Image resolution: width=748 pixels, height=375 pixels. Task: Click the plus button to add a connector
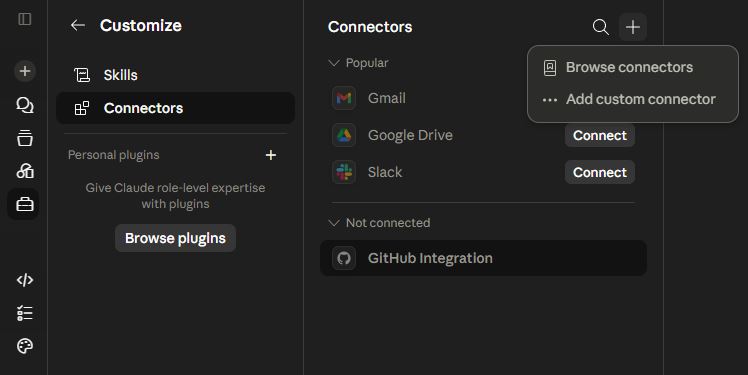tap(633, 27)
